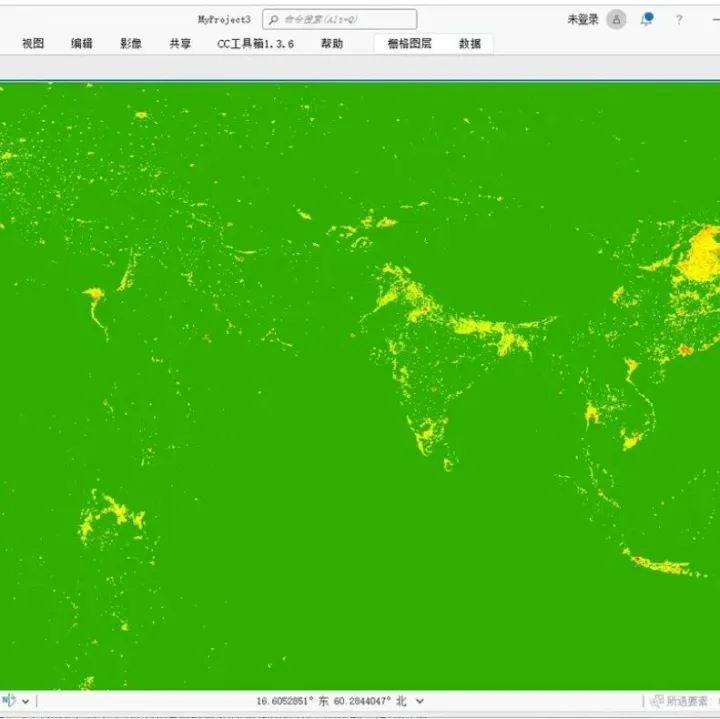
Task: Open the user account avatar icon
Action: point(616,20)
